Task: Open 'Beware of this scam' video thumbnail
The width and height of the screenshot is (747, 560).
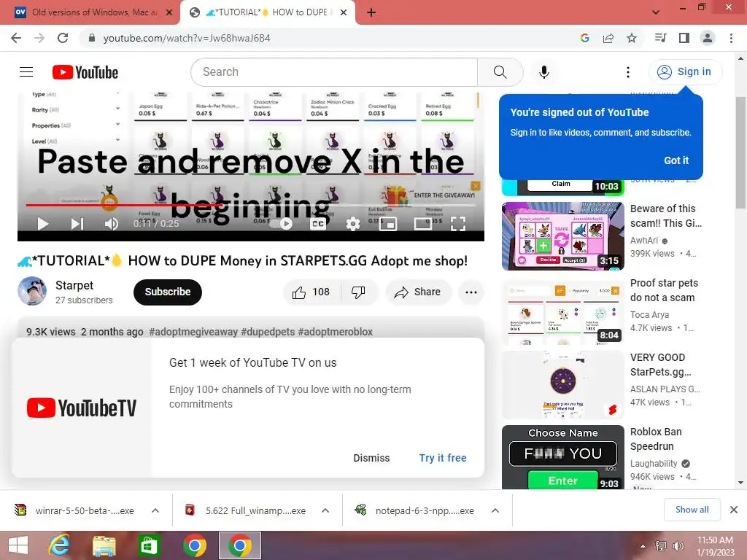Action: point(562,236)
